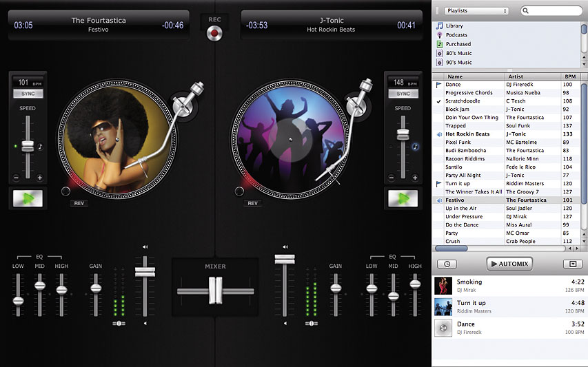Open the Playlists dropdown
This screenshot has width=588, height=367.
click(476, 11)
